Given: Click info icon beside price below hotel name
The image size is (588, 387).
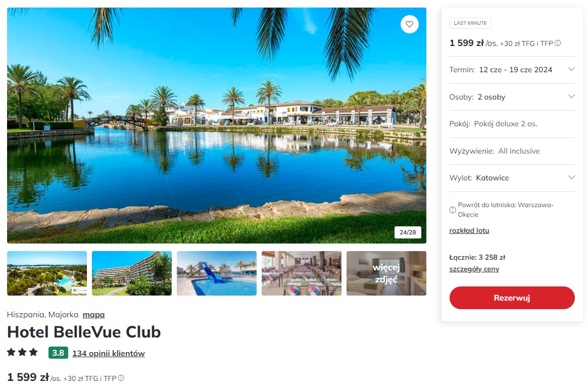Looking at the screenshot, I should click(121, 378).
